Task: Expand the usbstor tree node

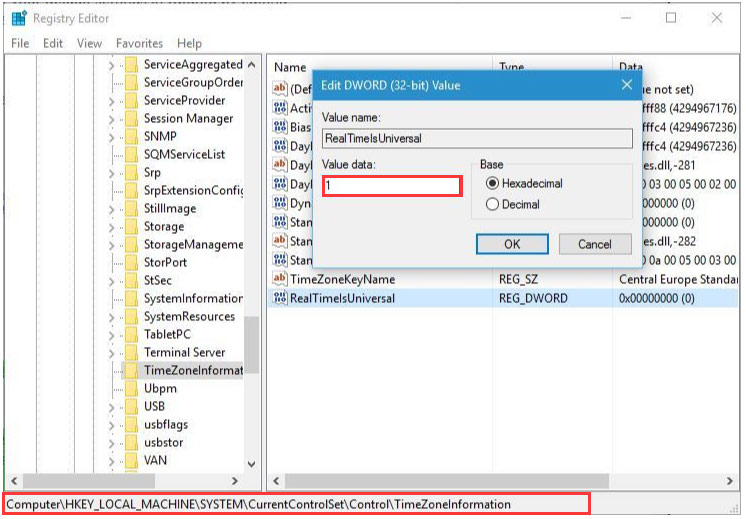Action: coord(111,443)
